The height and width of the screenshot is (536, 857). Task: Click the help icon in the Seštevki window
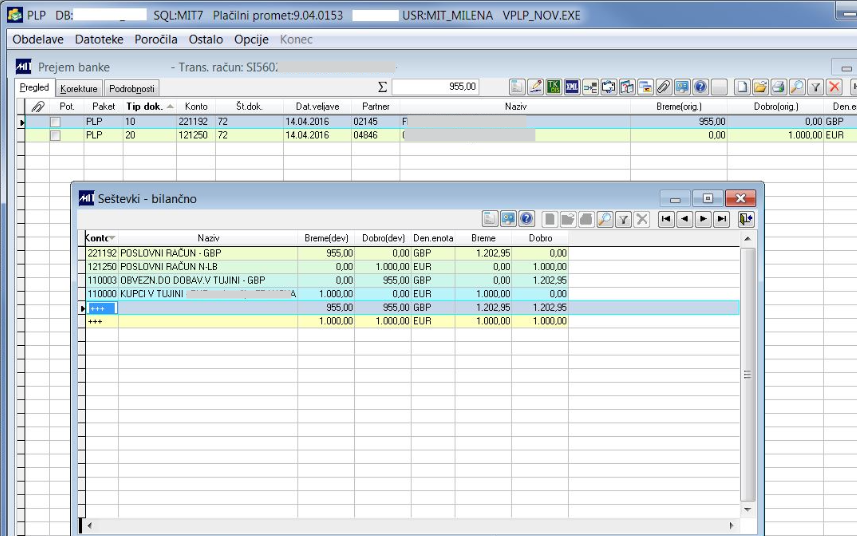[x=526, y=219]
